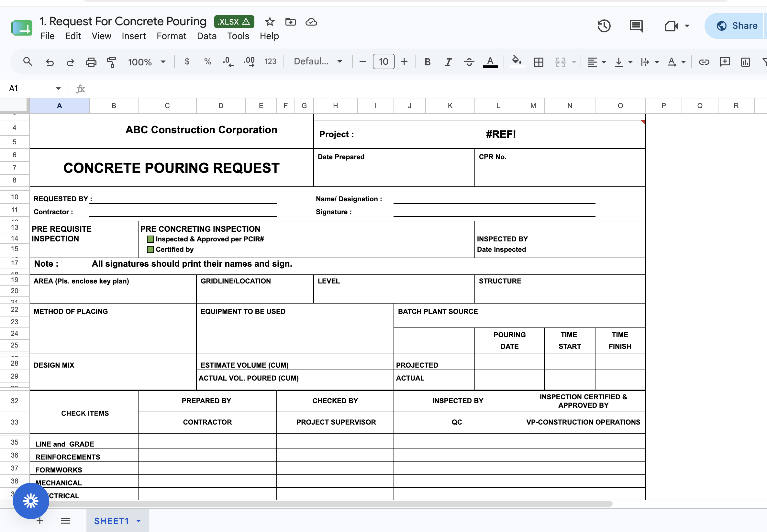The width and height of the screenshot is (767, 532).
Task: Click the .XLSX file format badge
Action: [x=234, y=22]
